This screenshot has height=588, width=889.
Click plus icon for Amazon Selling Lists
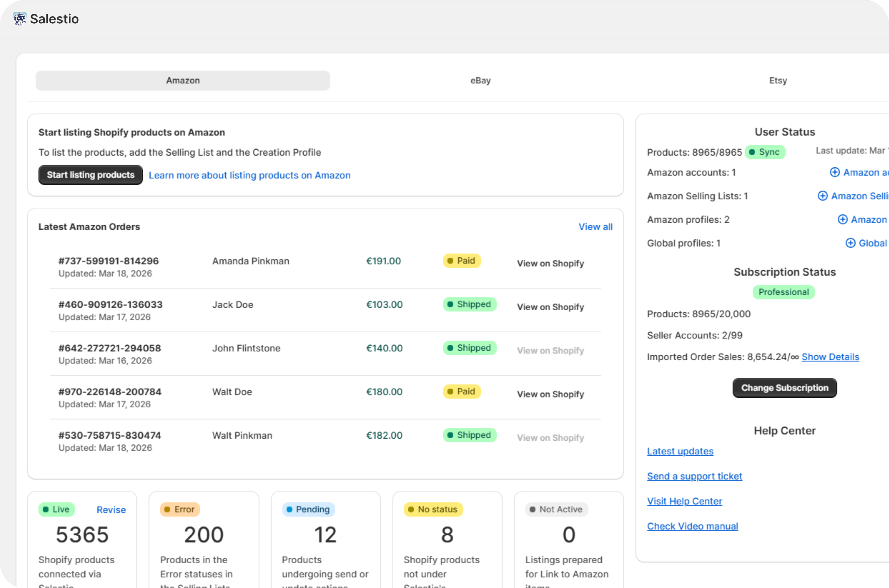point(822,196)
